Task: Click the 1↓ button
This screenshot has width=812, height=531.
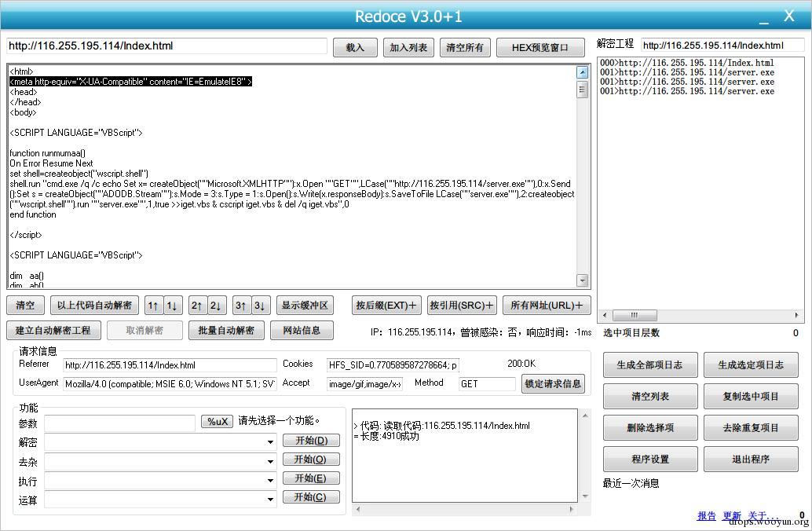Action: (x=173, y=305)
